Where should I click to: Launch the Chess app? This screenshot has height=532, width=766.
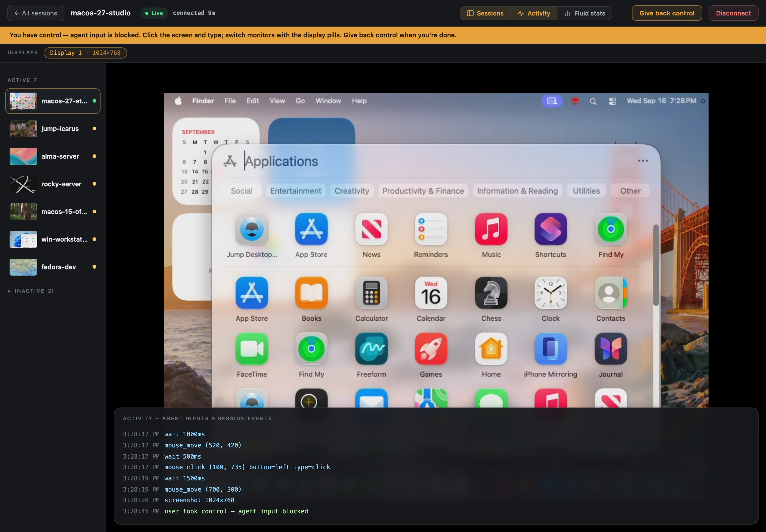tap(491, 293)
